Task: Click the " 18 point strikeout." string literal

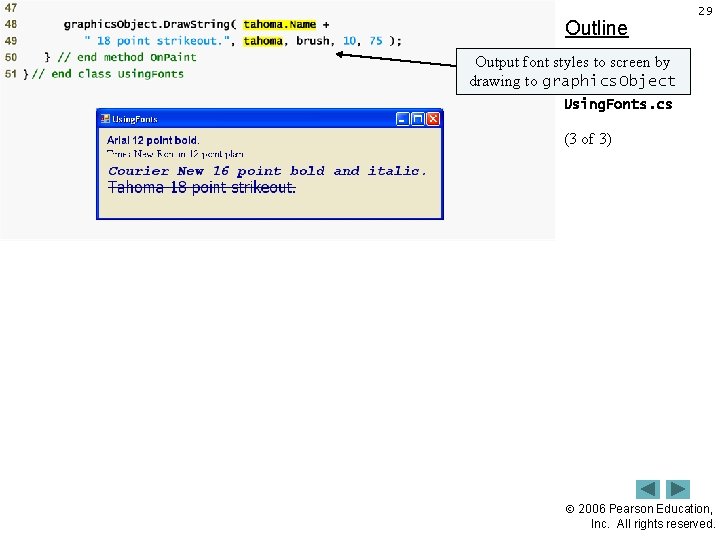Action: [157, 41]
